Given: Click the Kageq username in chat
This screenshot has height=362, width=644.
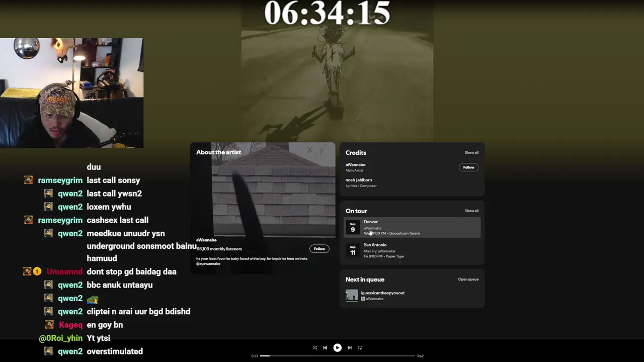Looking at the screenshot, I should coord(70,325).
